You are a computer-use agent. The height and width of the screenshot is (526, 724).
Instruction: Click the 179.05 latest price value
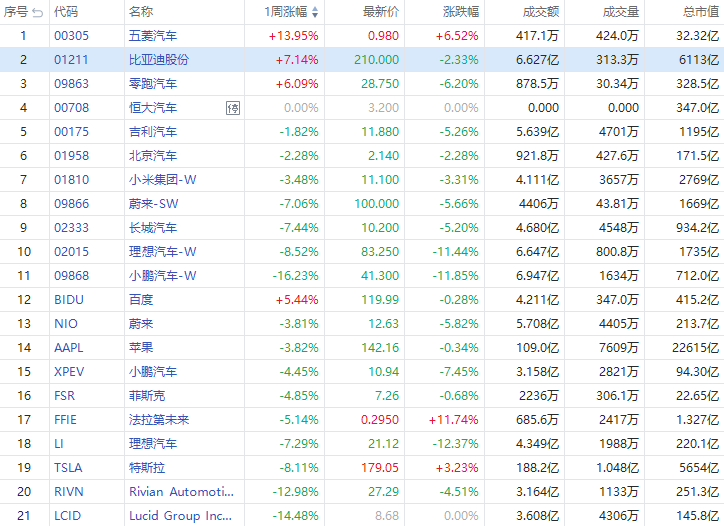click(380, 468)
